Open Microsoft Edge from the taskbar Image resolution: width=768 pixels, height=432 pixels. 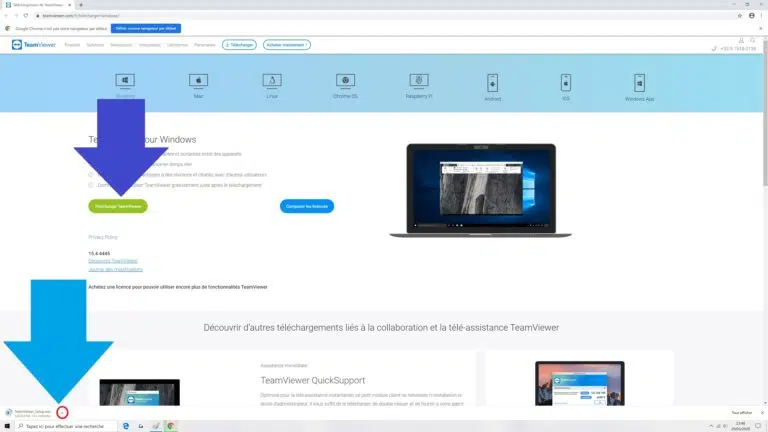click(x=126, y=426)
